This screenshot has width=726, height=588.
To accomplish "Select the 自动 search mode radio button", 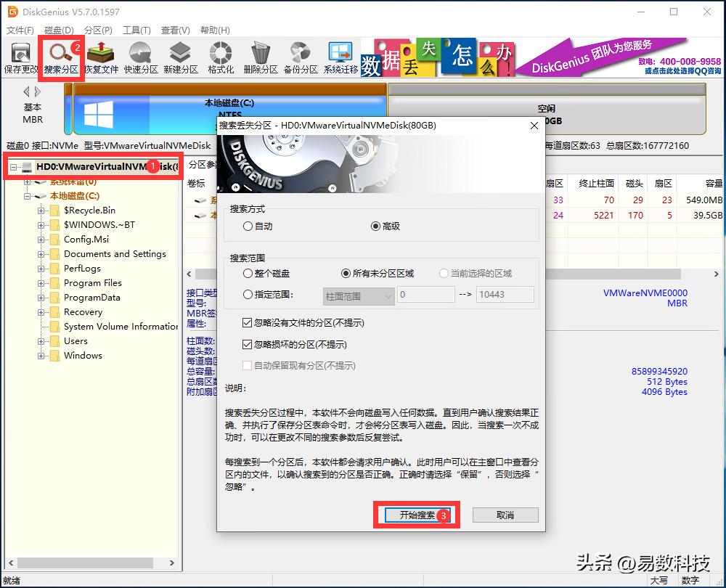I will point(248,226).
